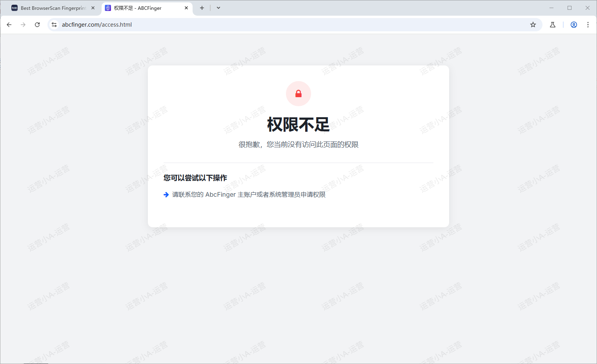597x364 pixels.
Task: Click the ABCFinger favicon on active tab
Action: tap(108, 7)
